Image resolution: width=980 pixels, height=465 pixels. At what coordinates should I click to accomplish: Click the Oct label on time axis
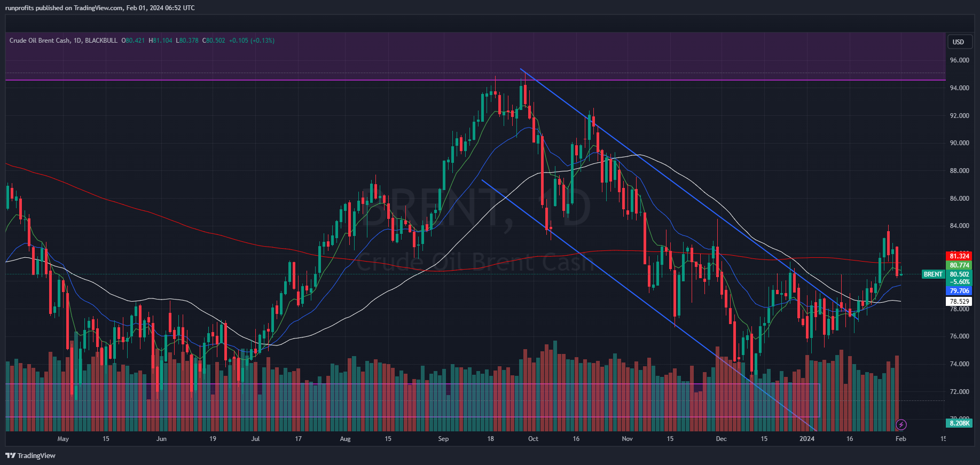click(x=533, y=439)
